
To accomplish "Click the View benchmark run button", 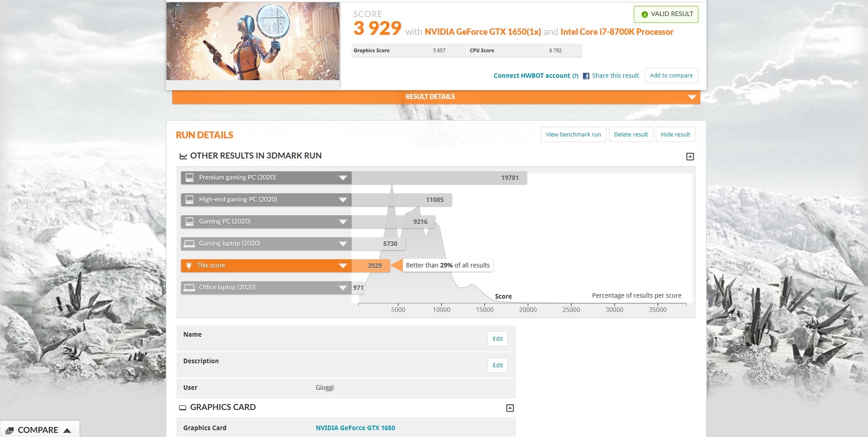I will 573,135.
